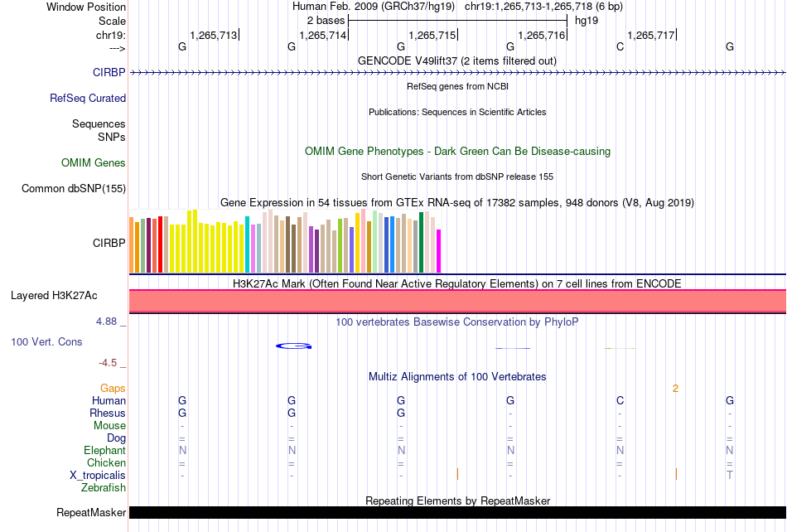
Task: Click the X_tropicalis alignment row label
Action: [98, 476]
